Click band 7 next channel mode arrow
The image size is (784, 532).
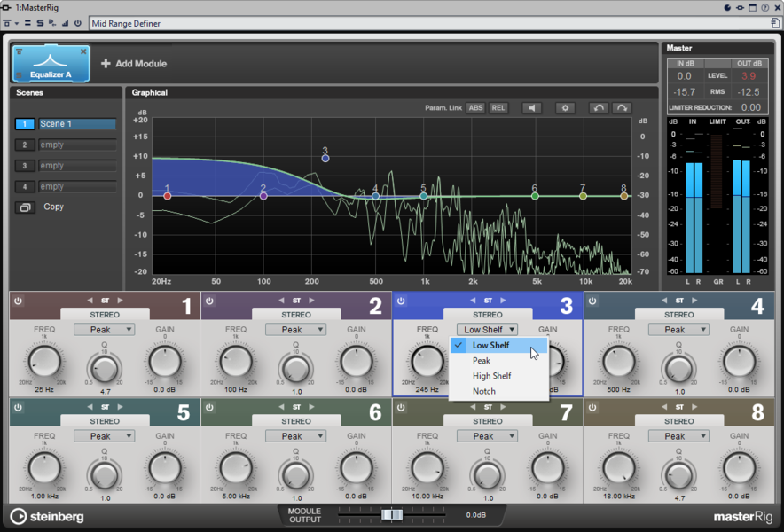pyautogui.click(x=503, y=407)
